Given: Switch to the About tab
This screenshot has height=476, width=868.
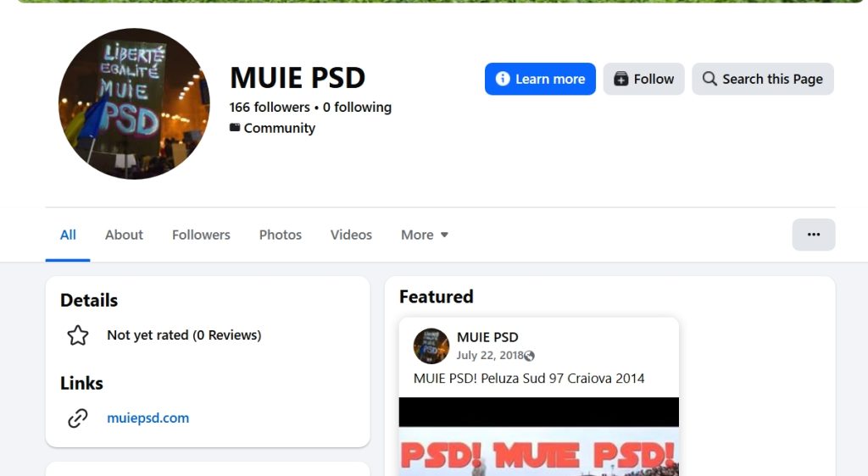Looking at the screenshot, I should 124,235.
